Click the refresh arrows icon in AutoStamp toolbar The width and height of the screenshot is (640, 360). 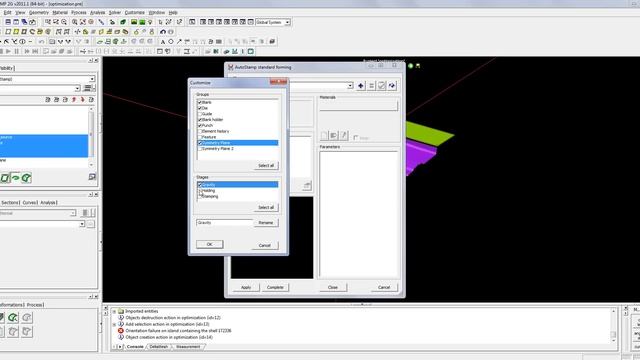392,86
